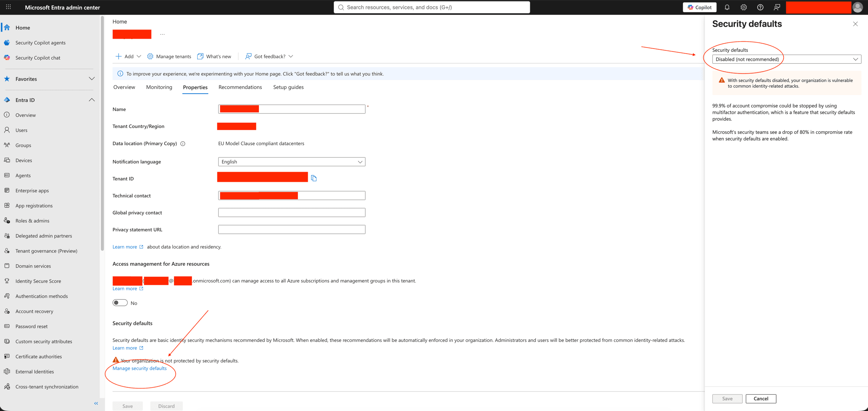Click the Groups people icon
The width and height of the screenshot is (868, 411).
(7, 145)
